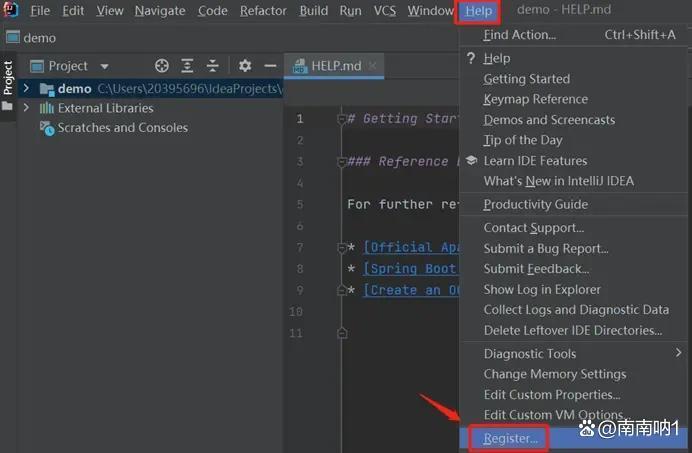This screenshot has height=453, width=692.
Task: Choose Contact Support... entry
Action: [x=574, y=227]
